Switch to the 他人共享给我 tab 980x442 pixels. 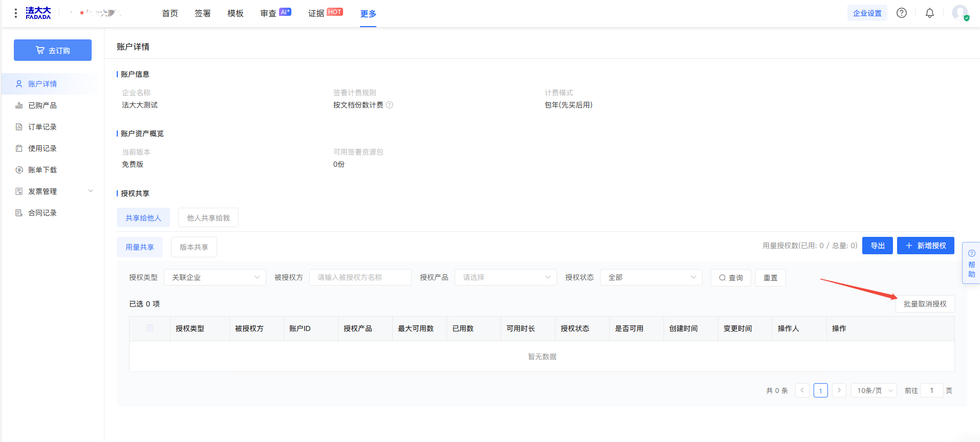(208, 217)
